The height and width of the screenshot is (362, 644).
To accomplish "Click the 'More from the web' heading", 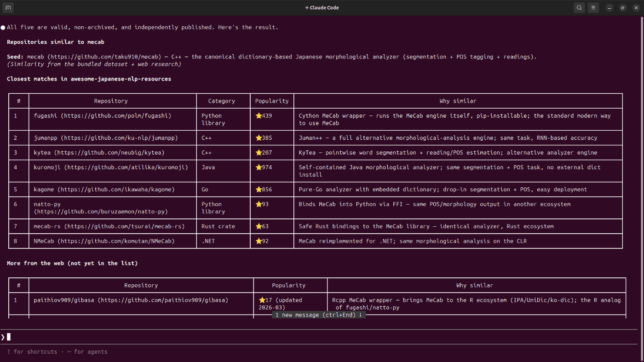I will [x=72, y=263].
